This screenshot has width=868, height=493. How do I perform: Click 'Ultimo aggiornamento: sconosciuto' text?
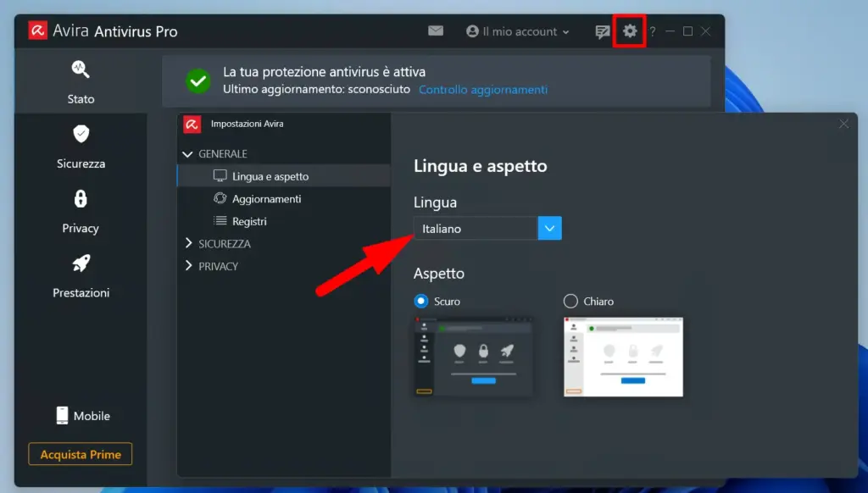click(x=316, y=89)
